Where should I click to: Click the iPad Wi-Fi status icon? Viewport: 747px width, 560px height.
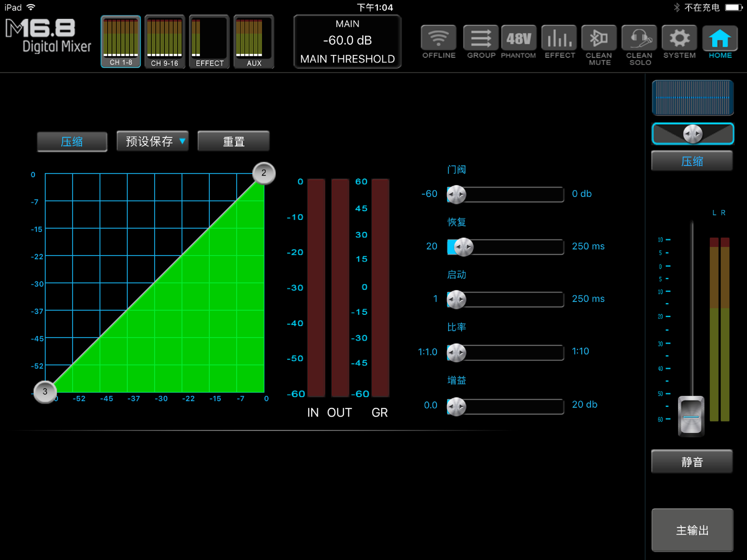click(x=31, y=7)
